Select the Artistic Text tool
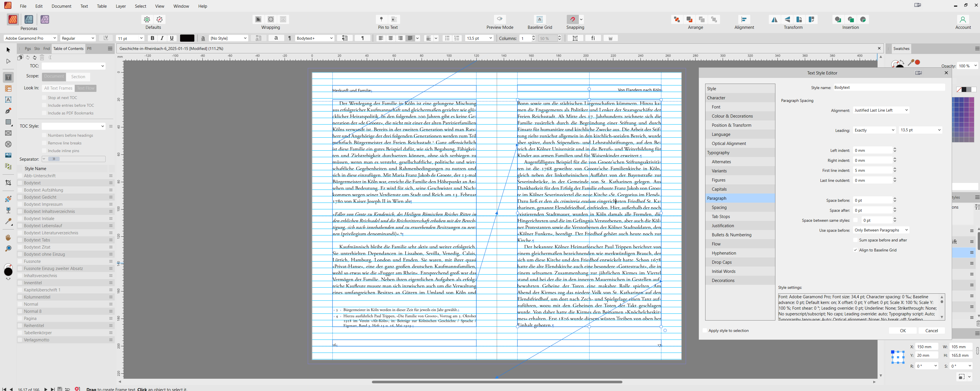 click(x=8, y=100)
